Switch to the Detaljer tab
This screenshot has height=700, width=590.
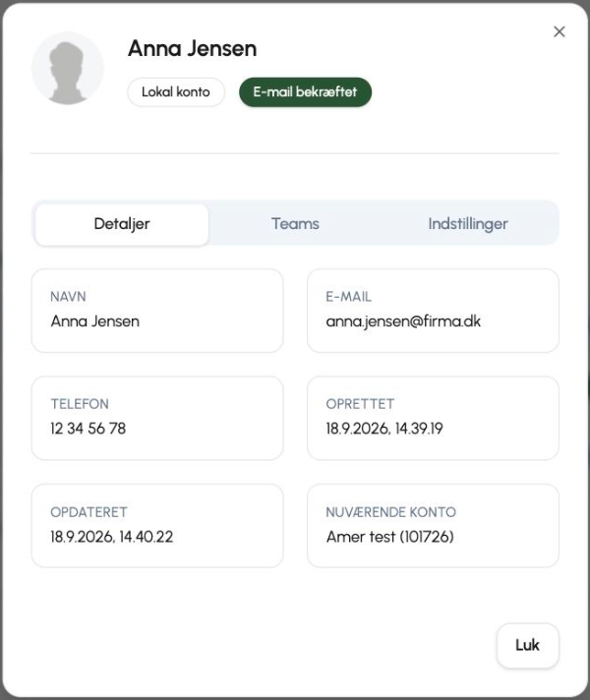click(122, 223)
